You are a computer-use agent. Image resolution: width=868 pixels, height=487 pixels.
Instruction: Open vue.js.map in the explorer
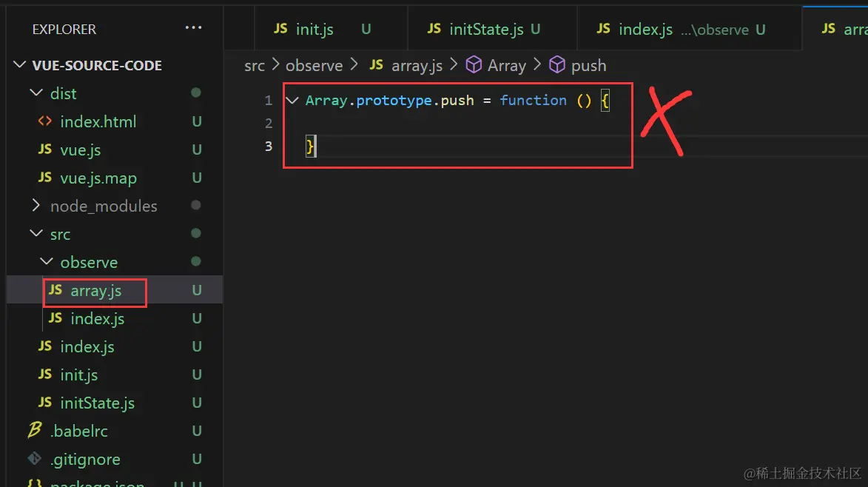coord(98,178)
